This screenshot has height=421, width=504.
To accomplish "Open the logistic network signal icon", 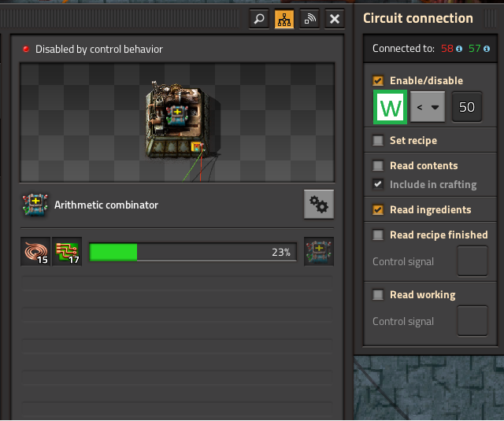I will [x=309, y=19].
